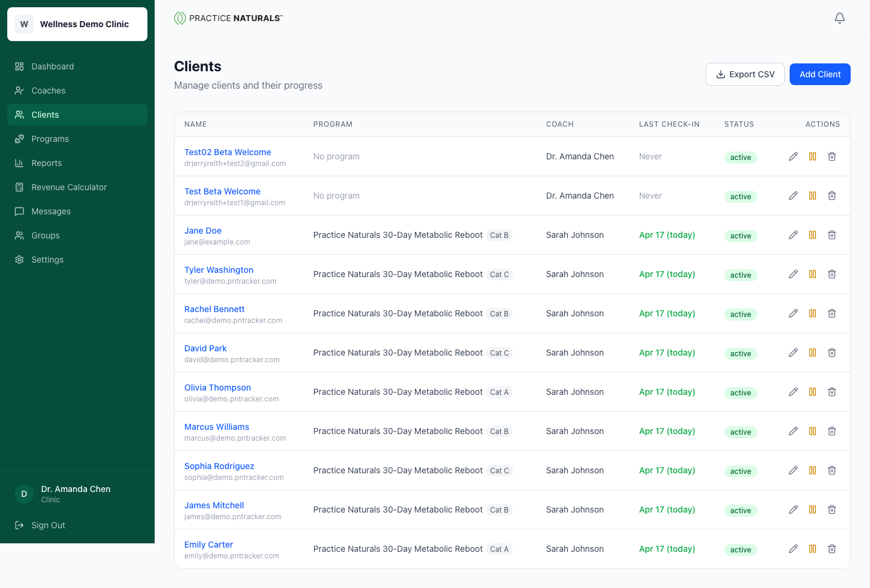Open the Wellness Demo Clinic selector

coord(77,24)
